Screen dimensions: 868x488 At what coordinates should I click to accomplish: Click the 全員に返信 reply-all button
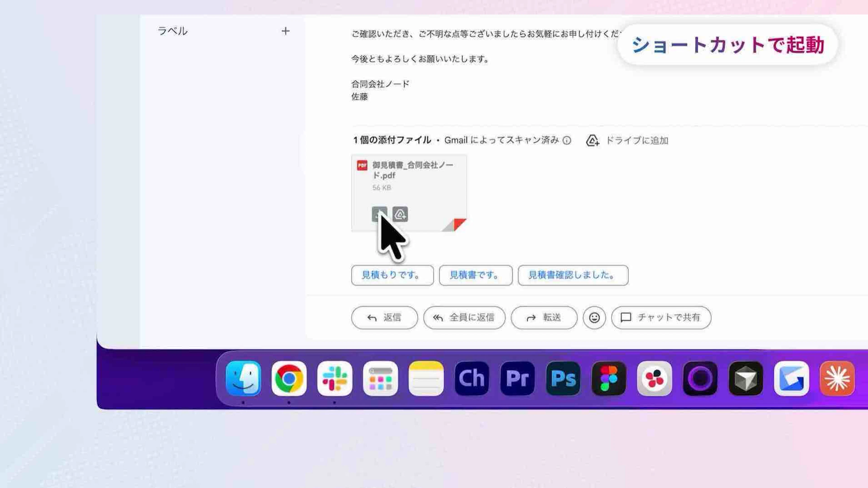464,318
